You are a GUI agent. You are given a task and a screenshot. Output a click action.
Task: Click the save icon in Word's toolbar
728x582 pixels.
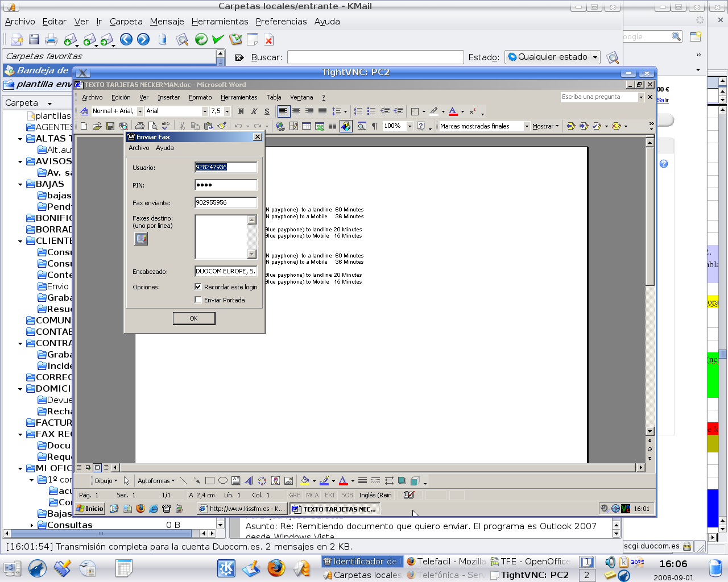[x=110, y=126]
